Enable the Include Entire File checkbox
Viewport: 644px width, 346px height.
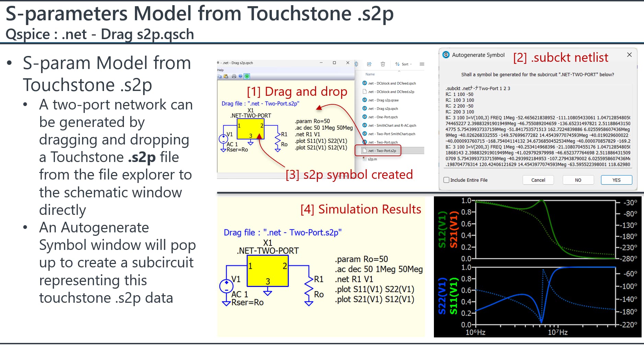pos(446,180)
